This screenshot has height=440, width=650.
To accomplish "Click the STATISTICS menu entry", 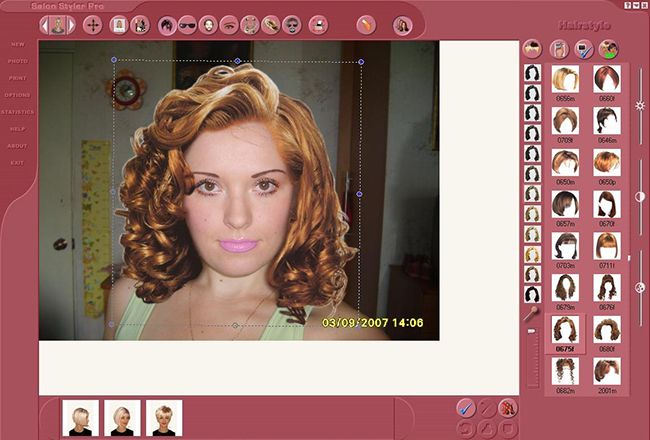I will point(18,112).
